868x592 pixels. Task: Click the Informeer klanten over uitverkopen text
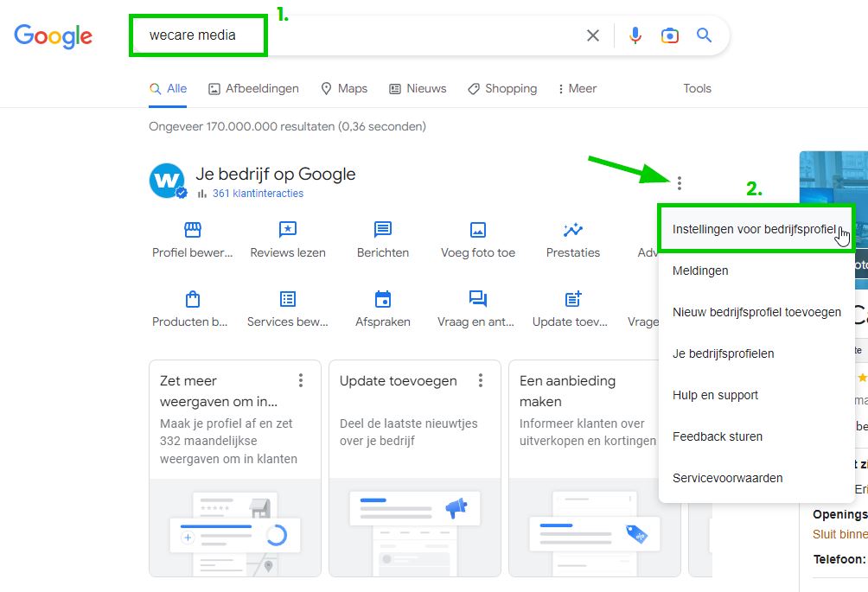pos(587,432)
